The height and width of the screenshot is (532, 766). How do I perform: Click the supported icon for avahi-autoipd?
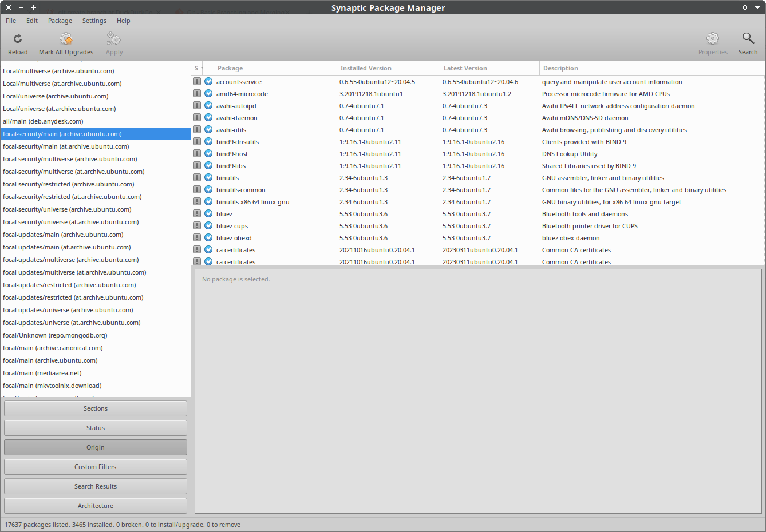point(208,106)
